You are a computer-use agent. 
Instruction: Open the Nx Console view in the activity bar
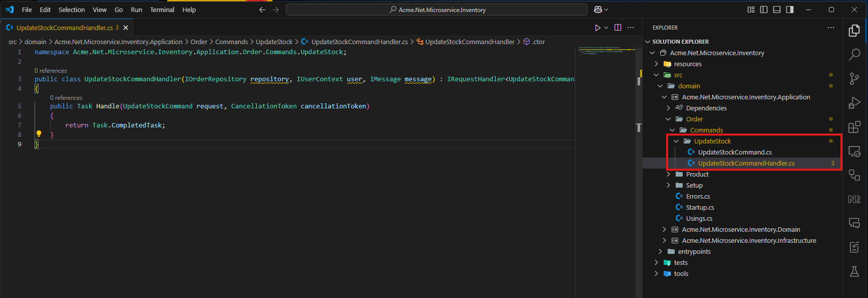pos(854,199)
